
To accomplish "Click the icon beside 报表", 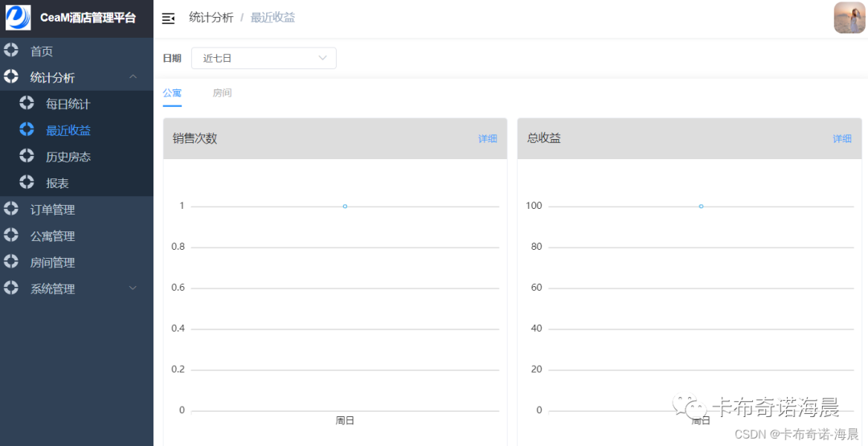I will (27, 182).
